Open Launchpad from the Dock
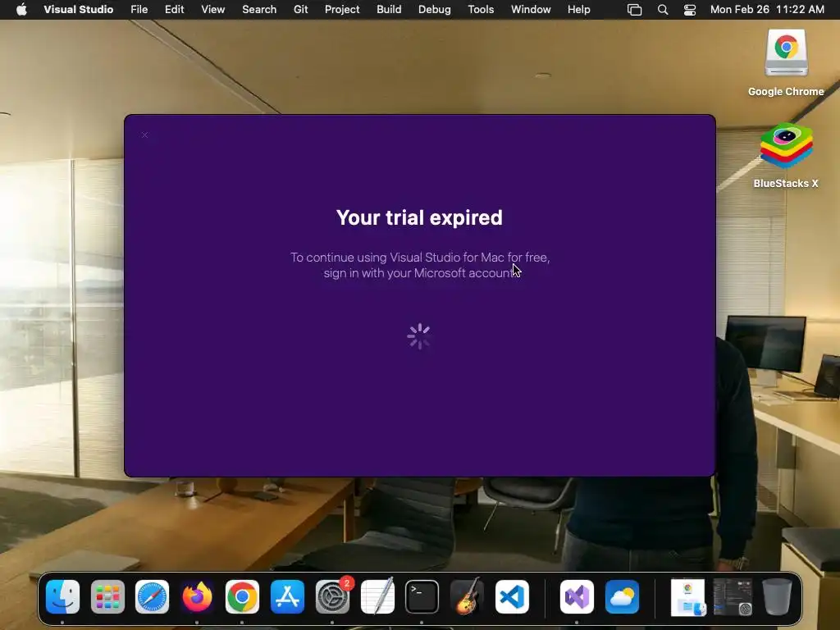 pyautogui.click(x=107, y=596)
